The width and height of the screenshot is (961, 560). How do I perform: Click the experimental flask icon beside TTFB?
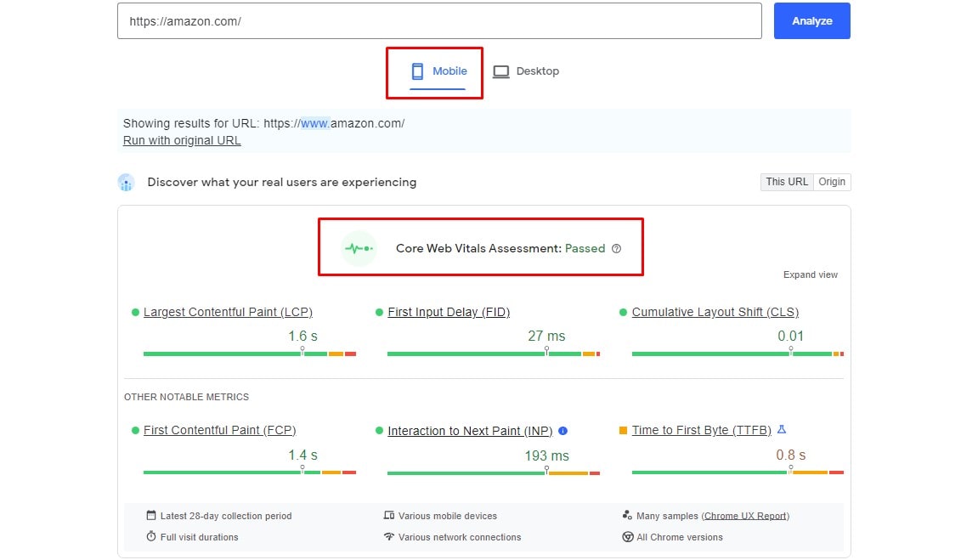pyautogui.click(x=782, y=429)
